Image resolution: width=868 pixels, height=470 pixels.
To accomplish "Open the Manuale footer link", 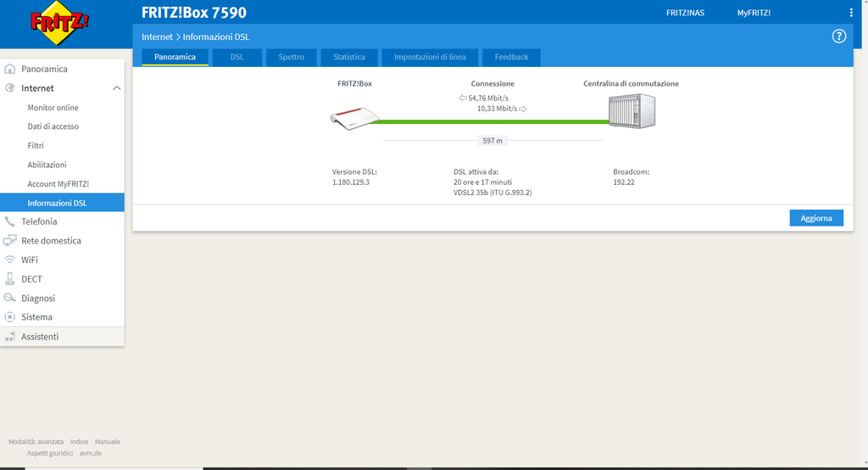I will [108, 442].
